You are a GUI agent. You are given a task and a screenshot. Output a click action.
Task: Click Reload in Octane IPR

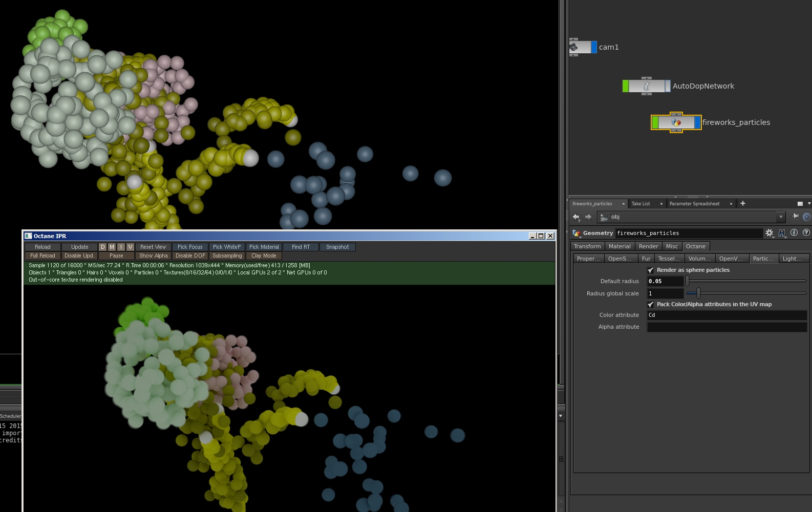coord(42,247)
